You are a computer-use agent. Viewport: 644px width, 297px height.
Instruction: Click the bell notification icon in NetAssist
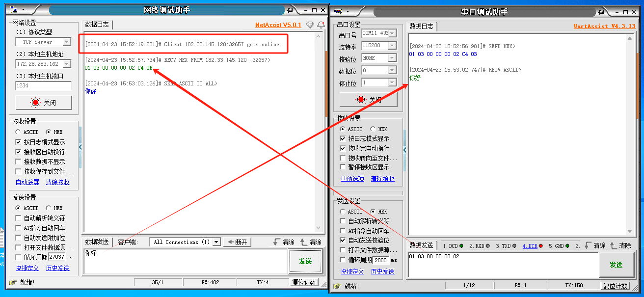point(321,25)
